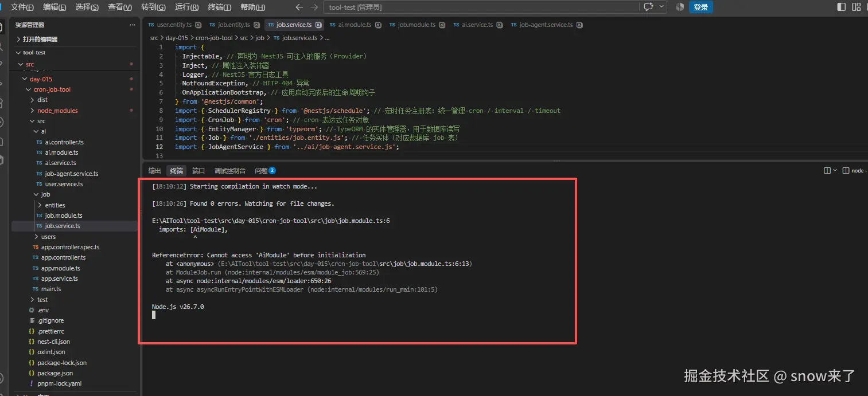Close the user.entity.ts tab

point(198,25)
